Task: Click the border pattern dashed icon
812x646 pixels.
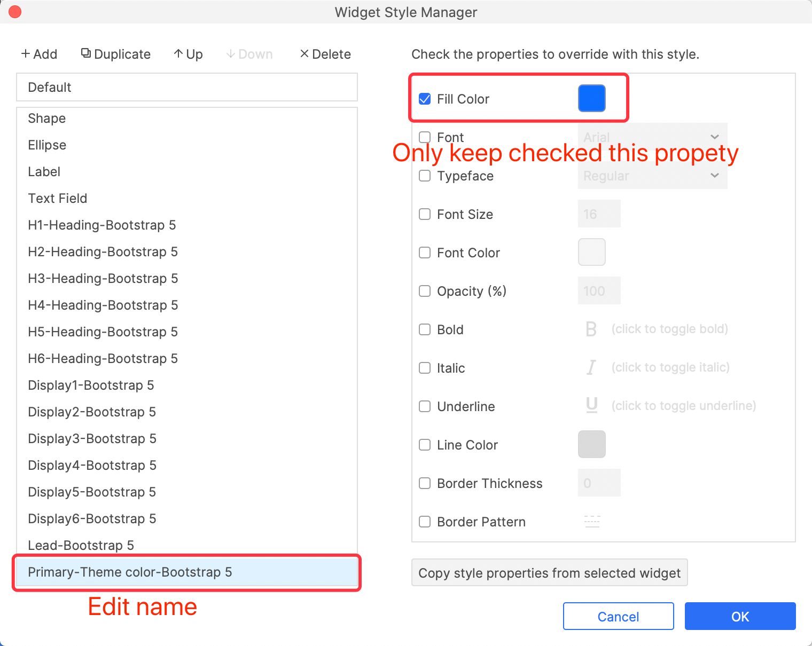Action: pos(592,522)
